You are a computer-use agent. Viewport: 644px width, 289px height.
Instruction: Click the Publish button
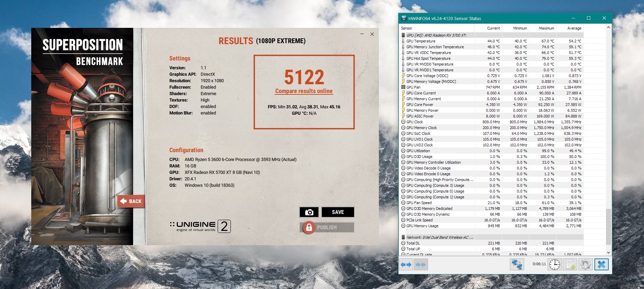coord(327,228)
